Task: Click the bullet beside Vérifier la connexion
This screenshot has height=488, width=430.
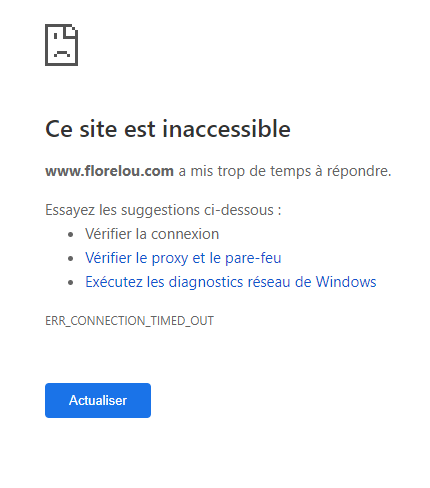Action: point(70,235)
